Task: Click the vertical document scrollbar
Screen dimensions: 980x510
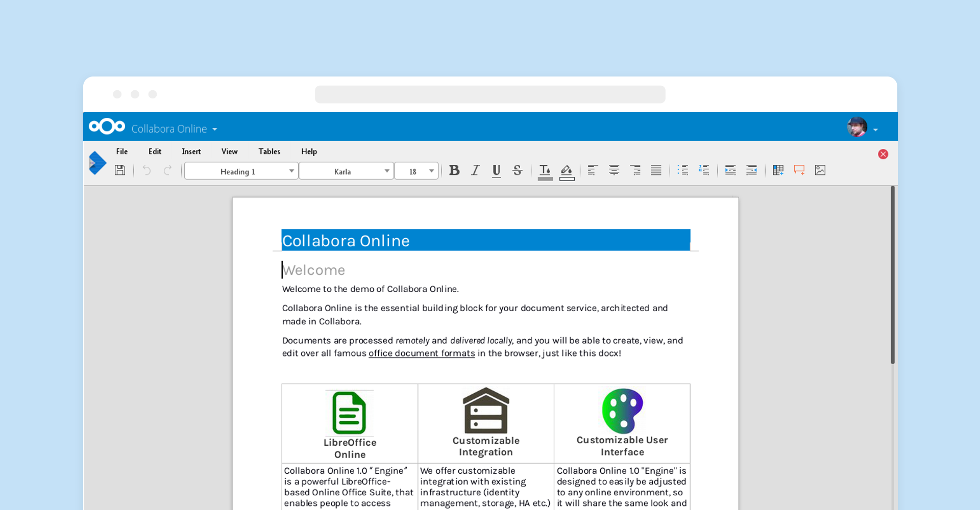Action: tap(893, 275)
